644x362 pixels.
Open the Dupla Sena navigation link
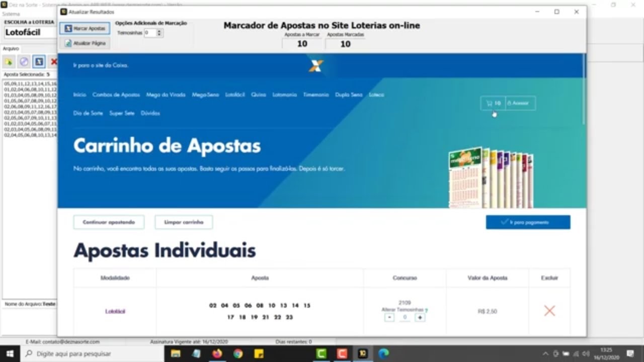tap(349, 95)
